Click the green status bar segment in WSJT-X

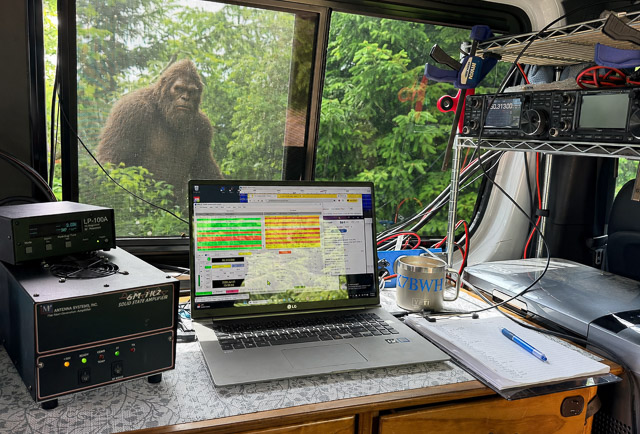pyautogui.click(x=204, y=293)
